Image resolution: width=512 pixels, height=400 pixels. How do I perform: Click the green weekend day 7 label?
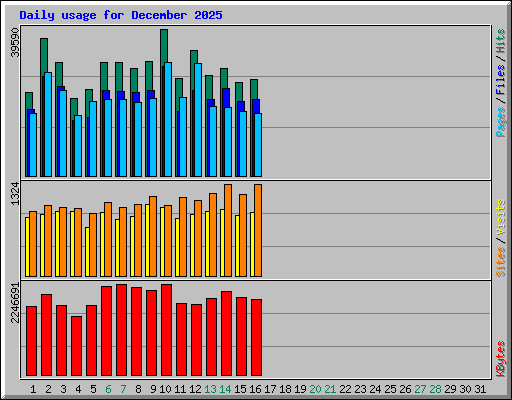[123, 389]
